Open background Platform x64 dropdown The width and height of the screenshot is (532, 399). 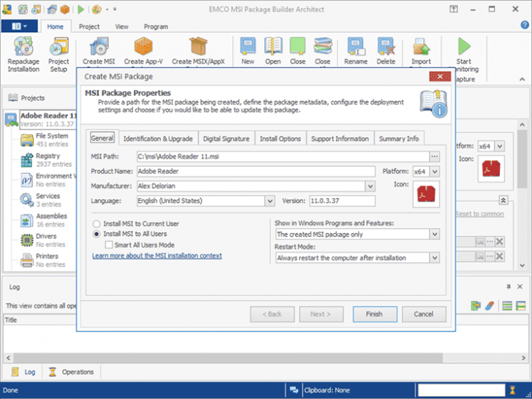(x=499, y=146)
